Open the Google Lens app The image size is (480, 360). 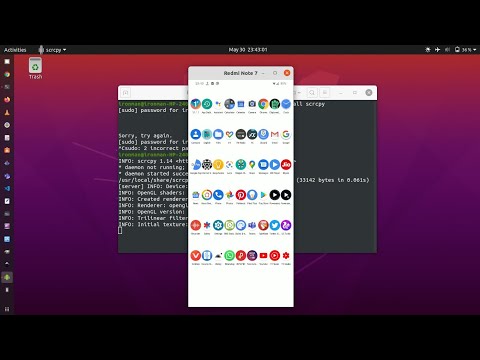229,165
